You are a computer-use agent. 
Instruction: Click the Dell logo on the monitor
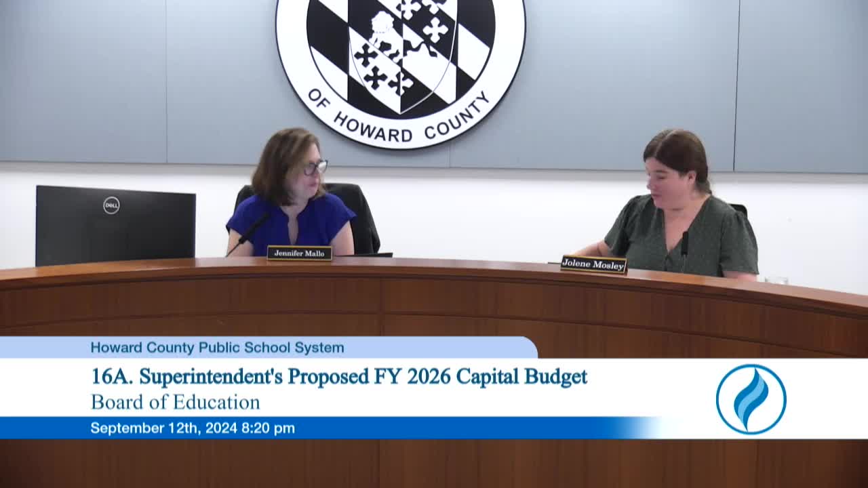[x=111, y=205]
